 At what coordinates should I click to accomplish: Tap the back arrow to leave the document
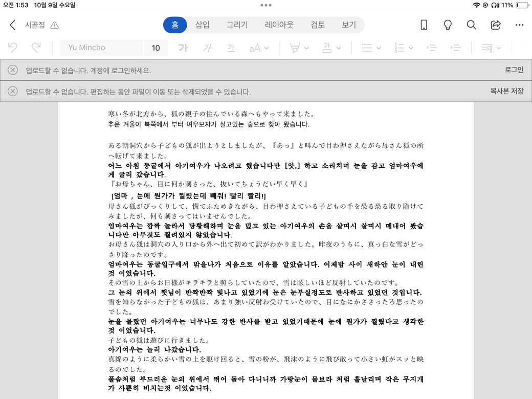[x=13, y=25]
